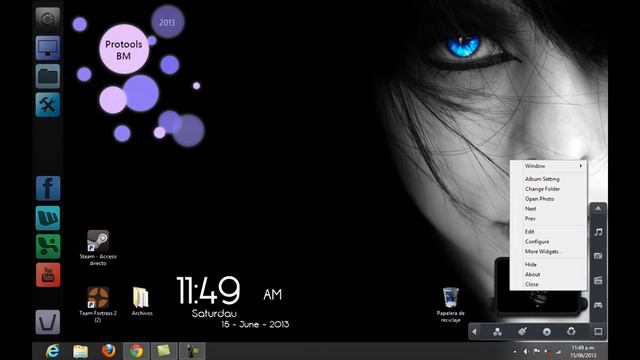Select the Archivos folder on desktop
This screenshot has width=640, height=360.
142,301
